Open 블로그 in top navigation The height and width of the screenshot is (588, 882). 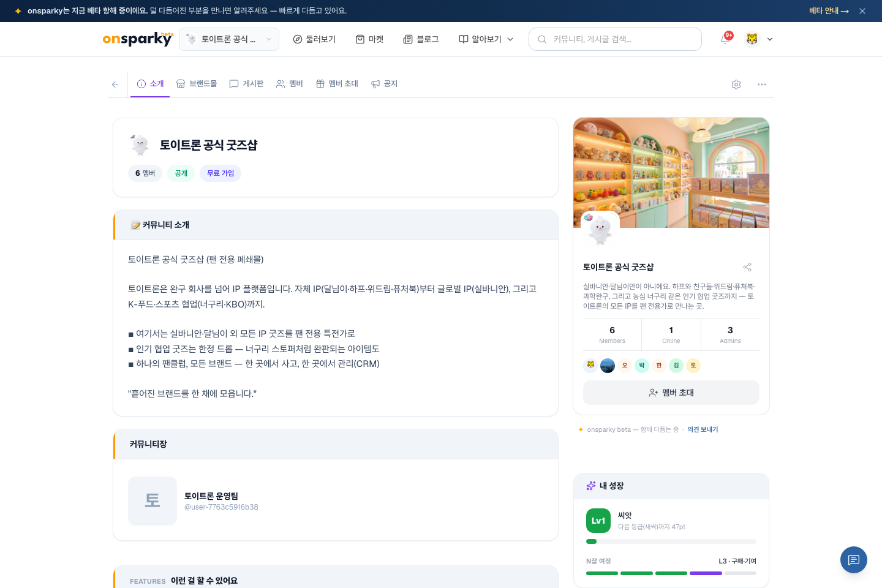421,39
